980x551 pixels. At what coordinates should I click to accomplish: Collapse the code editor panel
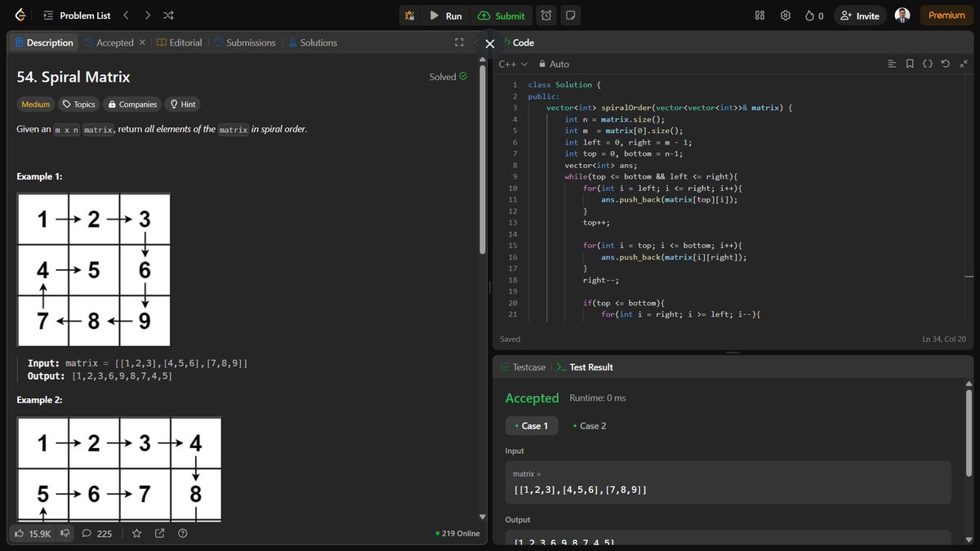click(962, 64)
